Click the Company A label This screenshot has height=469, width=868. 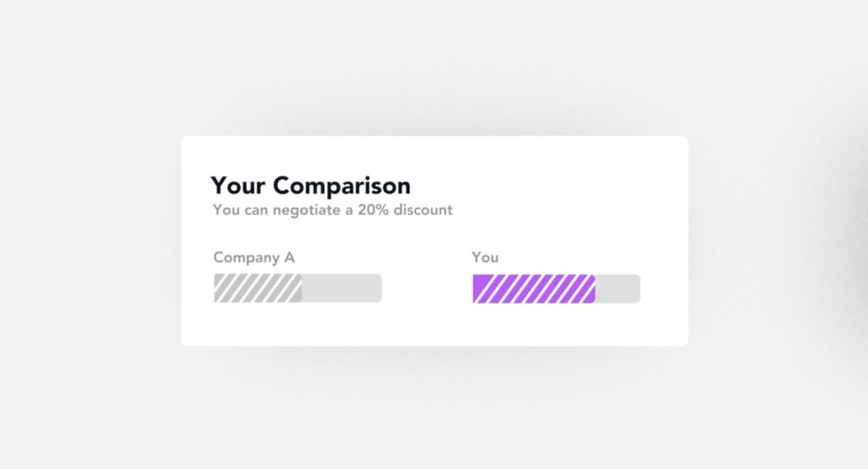pos(254,258)
